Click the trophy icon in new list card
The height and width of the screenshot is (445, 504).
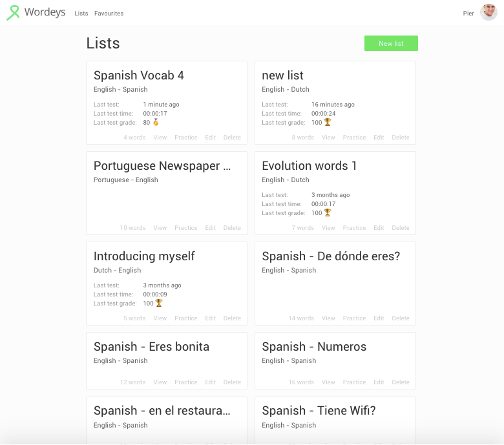click(x=327, y=122)
